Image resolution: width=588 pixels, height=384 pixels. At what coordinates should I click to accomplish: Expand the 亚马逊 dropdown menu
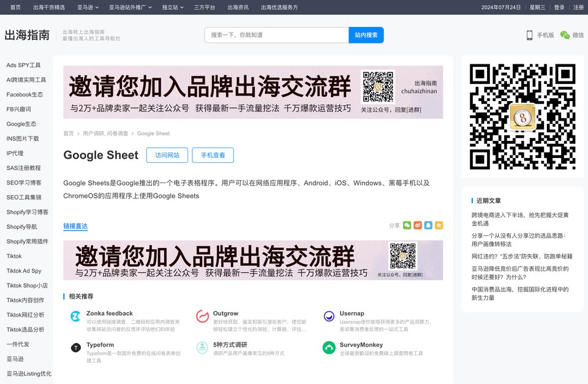(88, 7)
